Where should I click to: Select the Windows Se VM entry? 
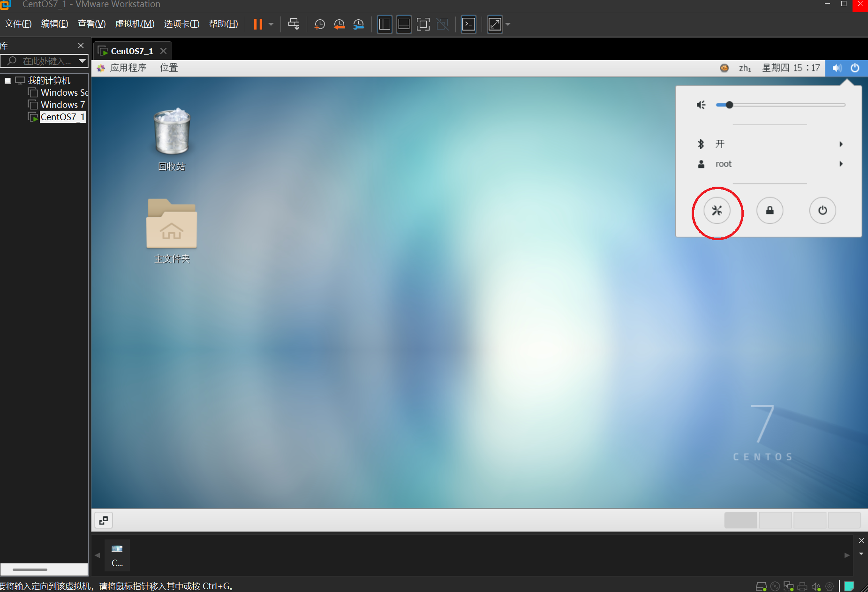tap(64, 92)
